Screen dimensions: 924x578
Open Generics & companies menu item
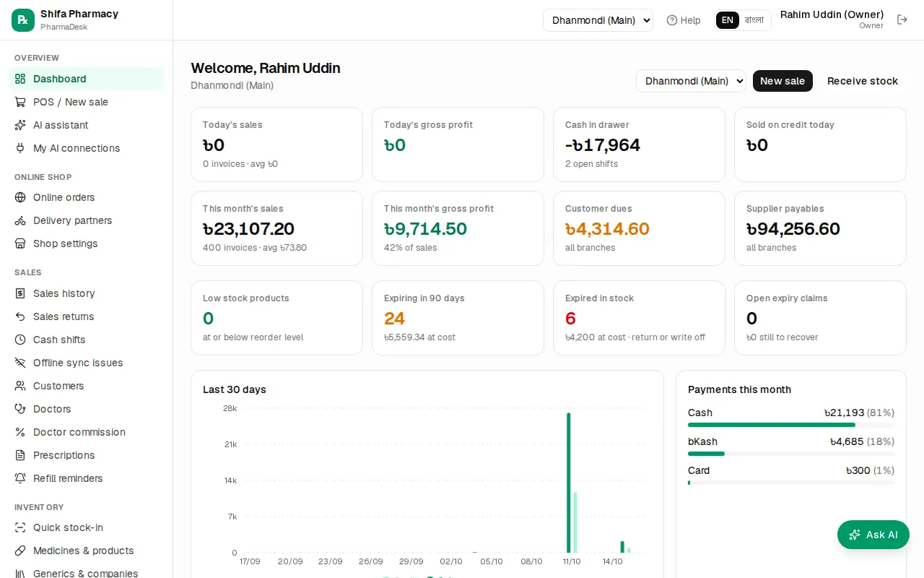pyautogui.click(x=86, y=573)
